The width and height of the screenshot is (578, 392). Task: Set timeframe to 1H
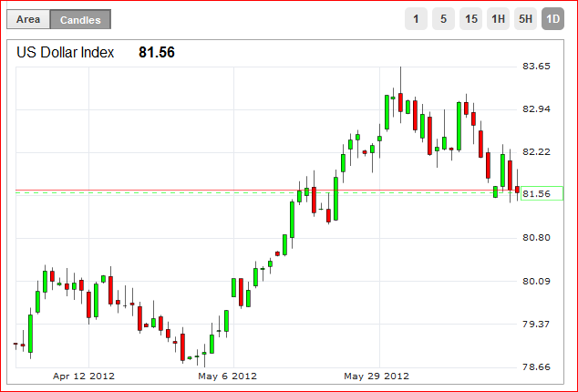(x=498, y=19)
